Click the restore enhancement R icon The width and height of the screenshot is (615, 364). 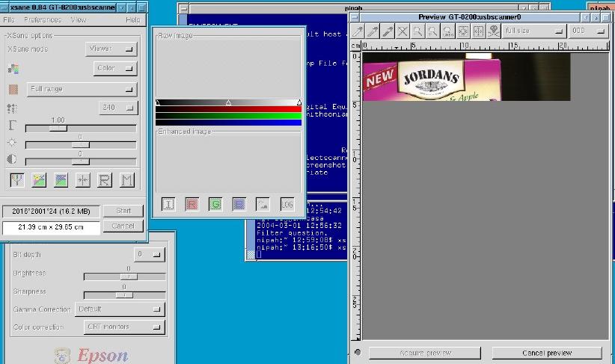pos(105,179)
